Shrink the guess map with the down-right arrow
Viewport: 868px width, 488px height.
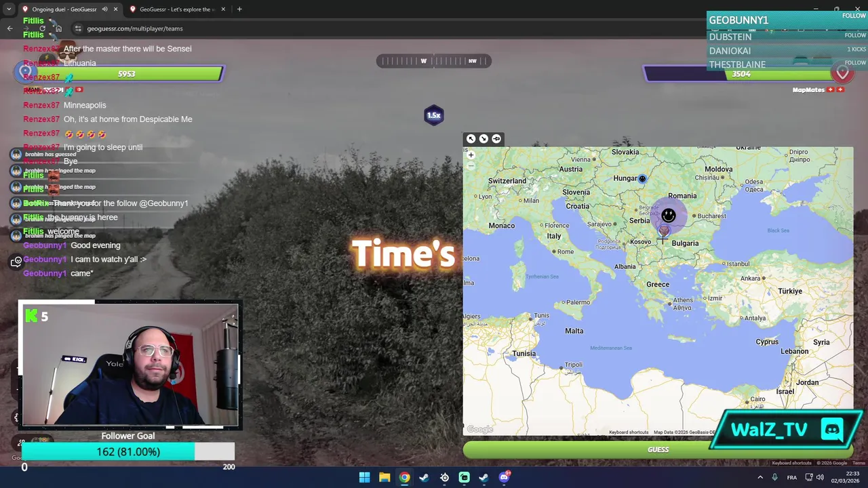tap(484, 138)
